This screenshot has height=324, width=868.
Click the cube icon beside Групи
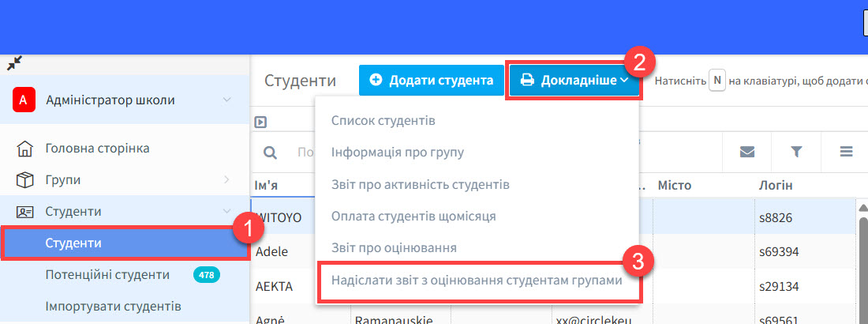point(25,180)
